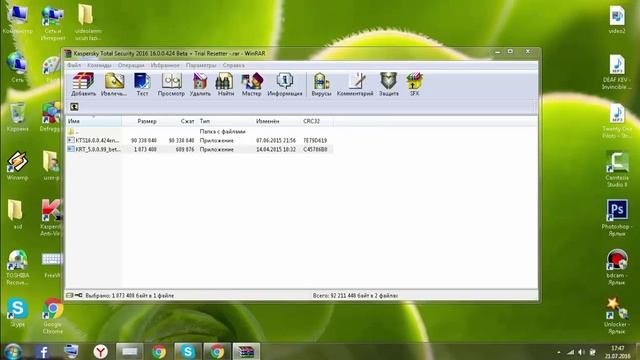Click the Windows Start button

pos(13,351)
